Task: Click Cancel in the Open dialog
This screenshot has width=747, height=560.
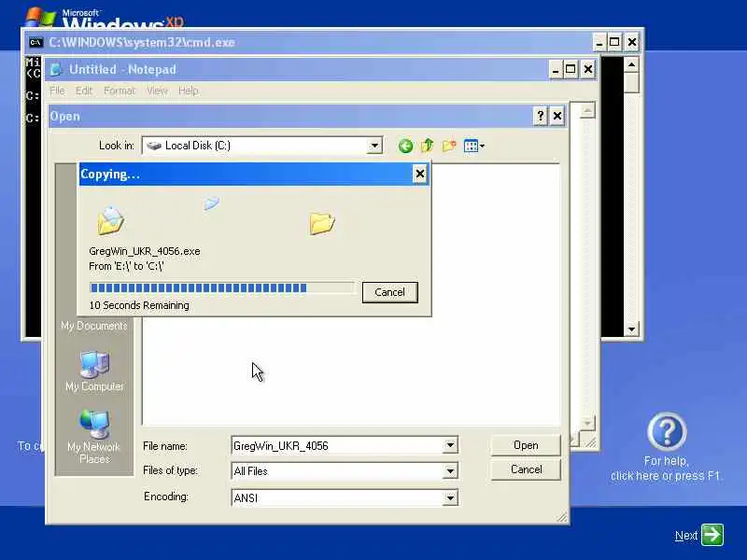Action: tap(526, 469)
